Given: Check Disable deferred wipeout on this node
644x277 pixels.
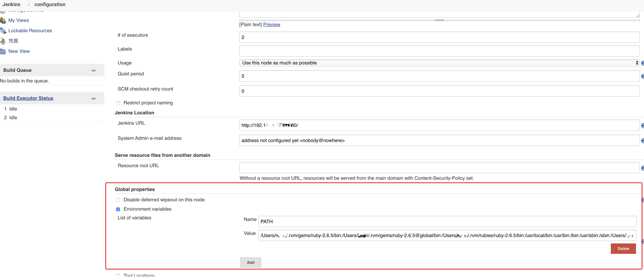Looking at the screenshot, I should click(118, 200).
